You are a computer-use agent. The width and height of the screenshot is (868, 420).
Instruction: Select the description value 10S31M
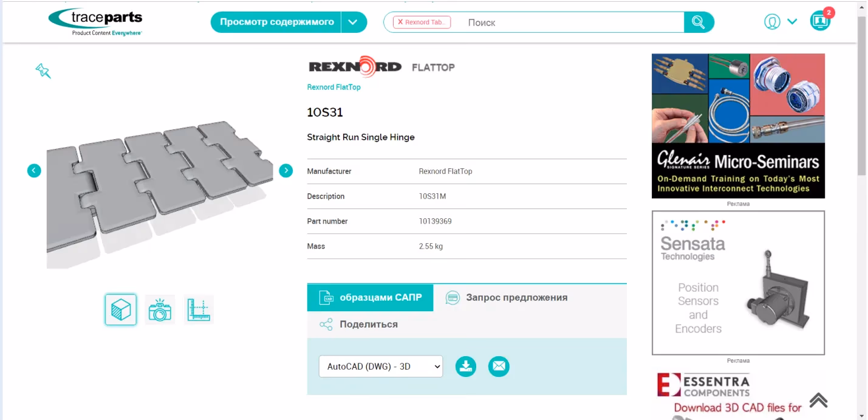[432, 196]
